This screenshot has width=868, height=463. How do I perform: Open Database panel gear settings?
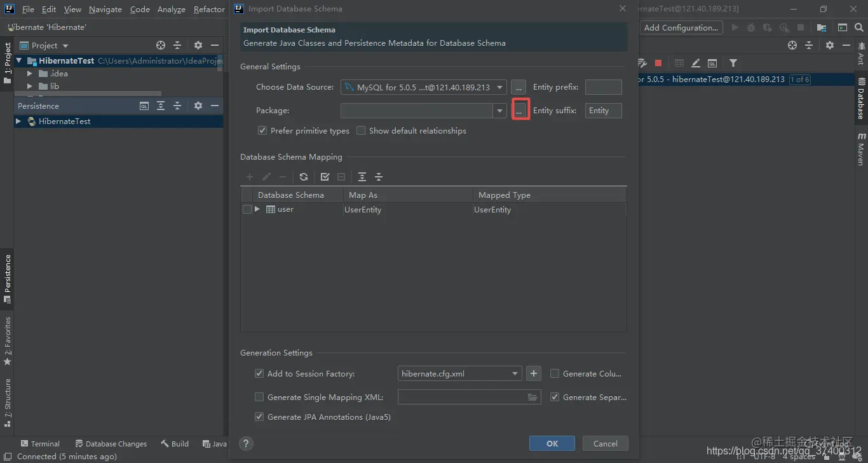coord(830,45)
